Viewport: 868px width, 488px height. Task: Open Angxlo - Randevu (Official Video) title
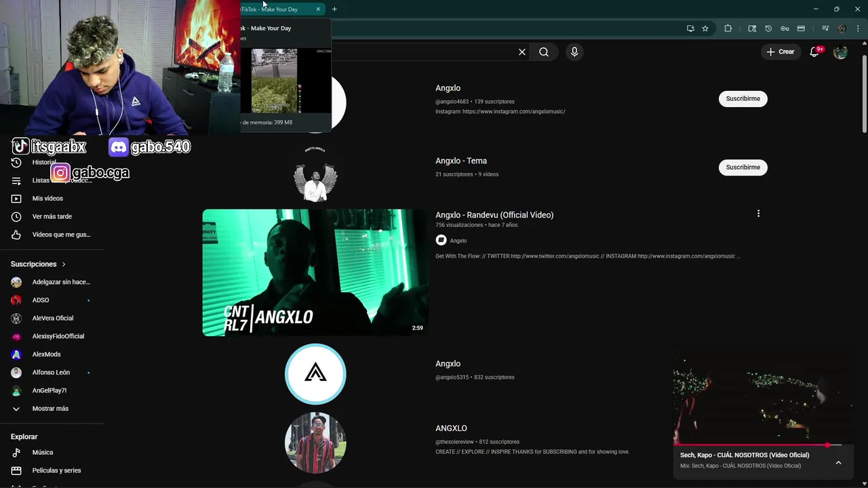tap(494, 215)
